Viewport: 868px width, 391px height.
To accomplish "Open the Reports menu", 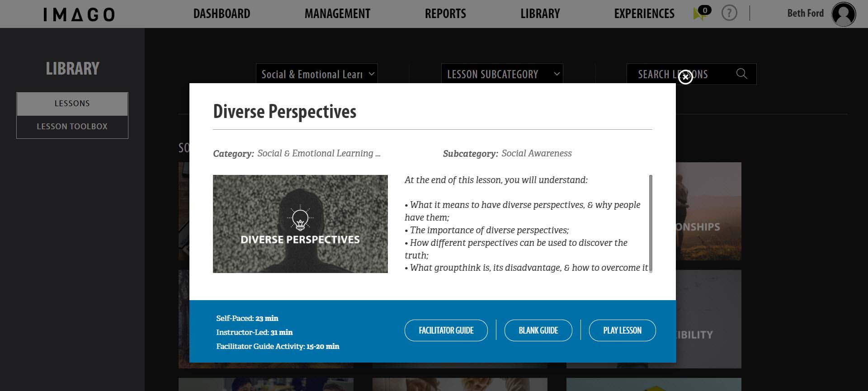I will tap(445, 14).
